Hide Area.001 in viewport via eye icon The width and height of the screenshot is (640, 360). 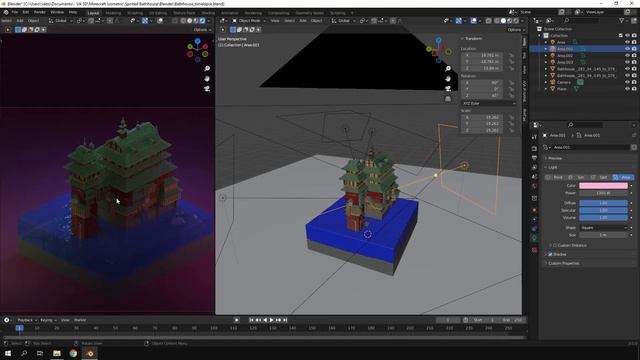point(627,49)
